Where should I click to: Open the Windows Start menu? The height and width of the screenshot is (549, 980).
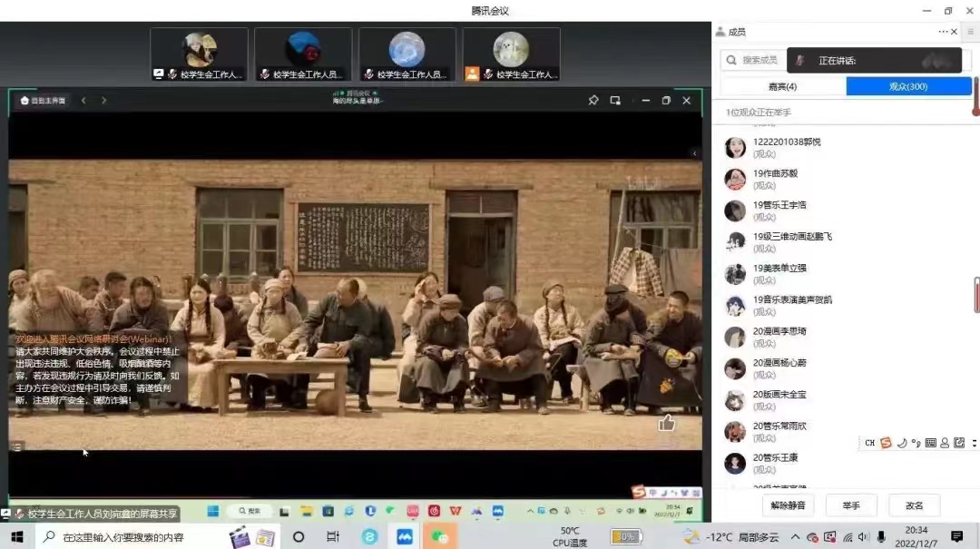[17, 537]
